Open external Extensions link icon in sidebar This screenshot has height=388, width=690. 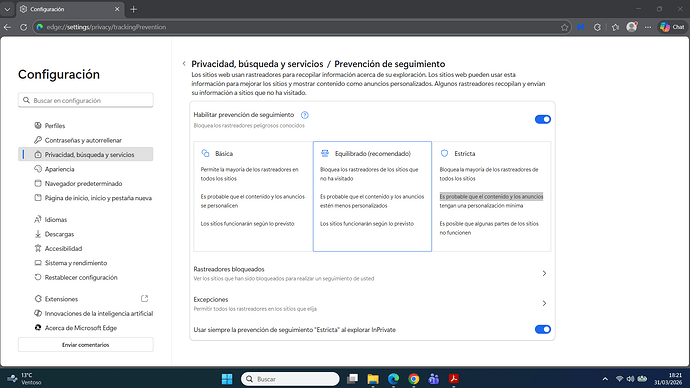tap(144, 299)
